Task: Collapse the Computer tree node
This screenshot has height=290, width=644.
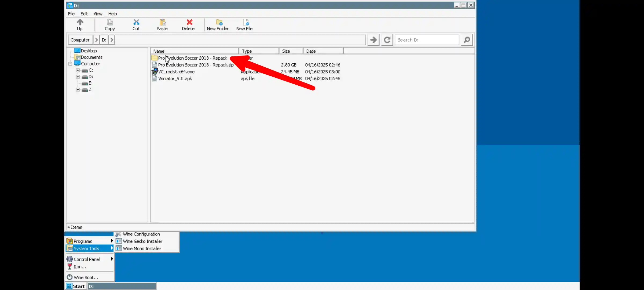Action: coord(70,64)
